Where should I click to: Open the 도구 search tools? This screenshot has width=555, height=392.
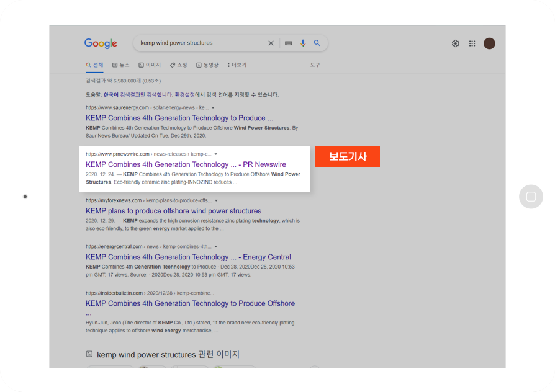tap(315, 65)
